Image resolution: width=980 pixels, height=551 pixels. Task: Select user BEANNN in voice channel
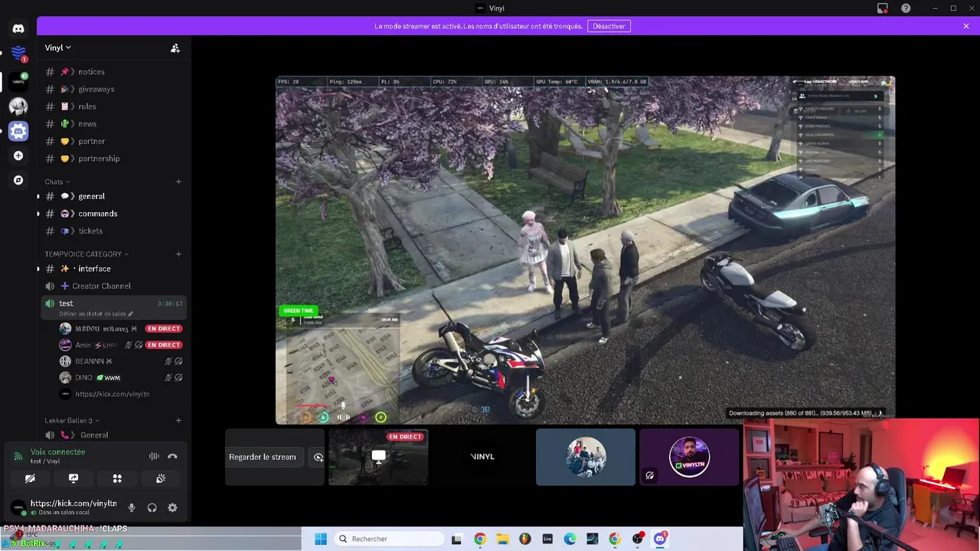(x=121, y=361)
